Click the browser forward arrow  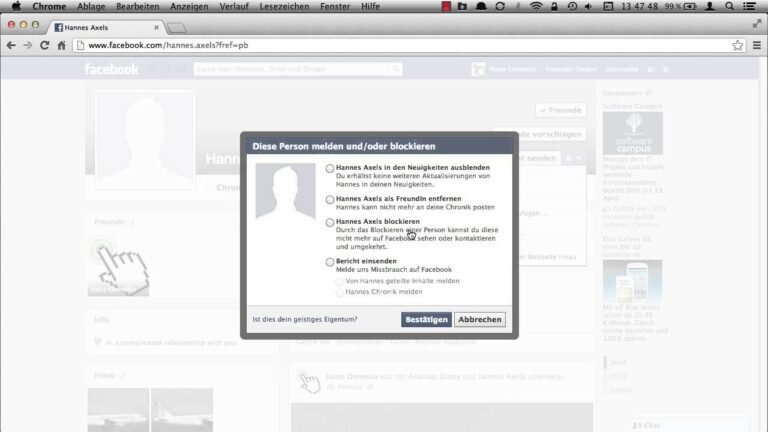27,46
